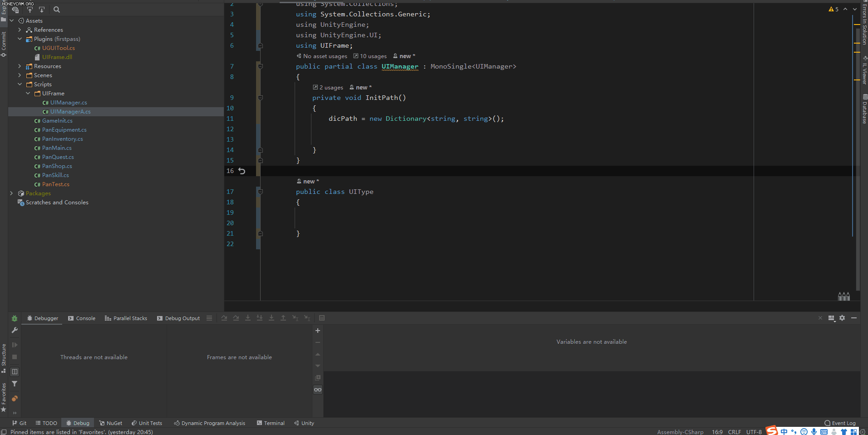Image resolution: width=868 pixels, height=435 pixels.
Task: Hide the debug panel with the minus icon
Action: pyautogui.click(x=854, y=318)
